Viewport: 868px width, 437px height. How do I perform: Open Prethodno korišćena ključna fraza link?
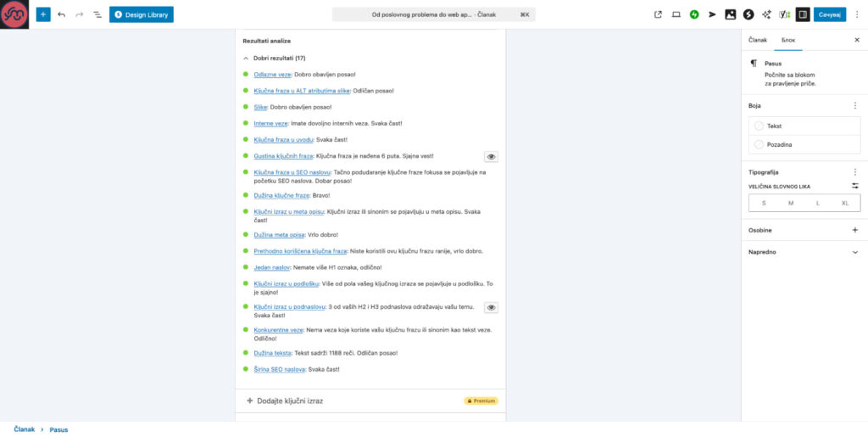click(300, 251)
